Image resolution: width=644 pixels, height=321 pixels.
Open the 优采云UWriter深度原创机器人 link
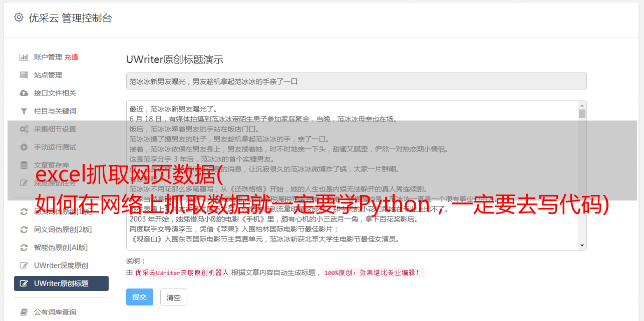[x=182, y=273]
